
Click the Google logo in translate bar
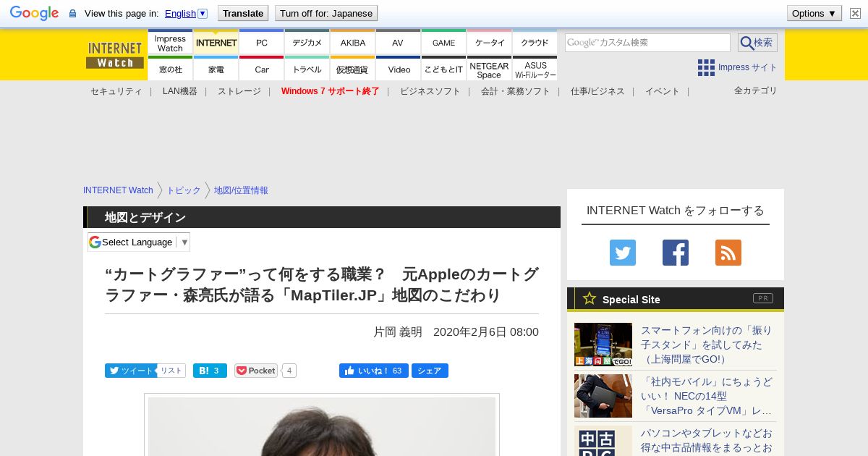click(34, 13)
